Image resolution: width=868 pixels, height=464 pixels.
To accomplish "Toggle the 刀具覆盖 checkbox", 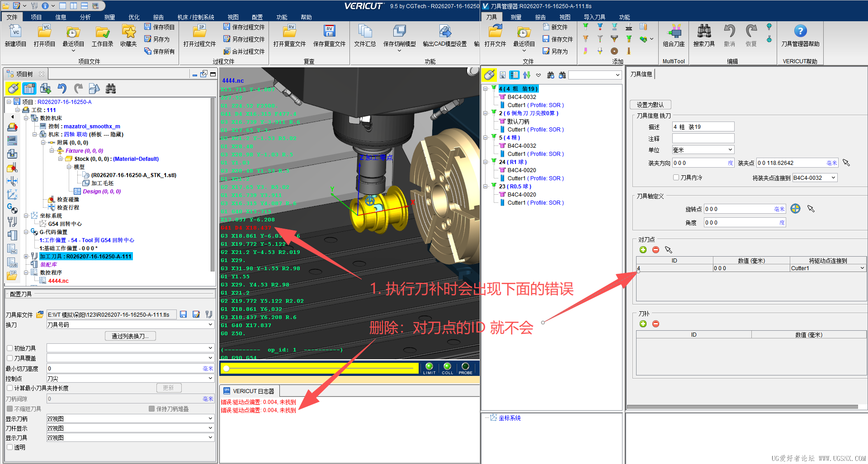I will tap(9, 358).
